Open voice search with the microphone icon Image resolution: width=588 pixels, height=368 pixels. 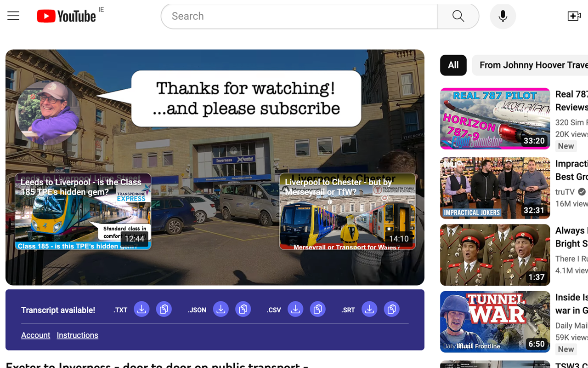(x=503, y=16)
